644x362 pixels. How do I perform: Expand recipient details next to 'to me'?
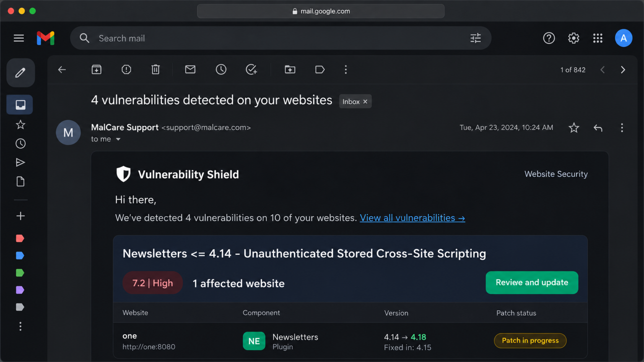(118, 139)
